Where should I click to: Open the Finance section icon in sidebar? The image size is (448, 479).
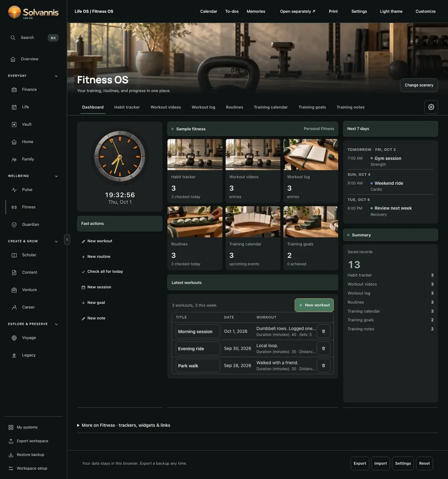point(14,90)
